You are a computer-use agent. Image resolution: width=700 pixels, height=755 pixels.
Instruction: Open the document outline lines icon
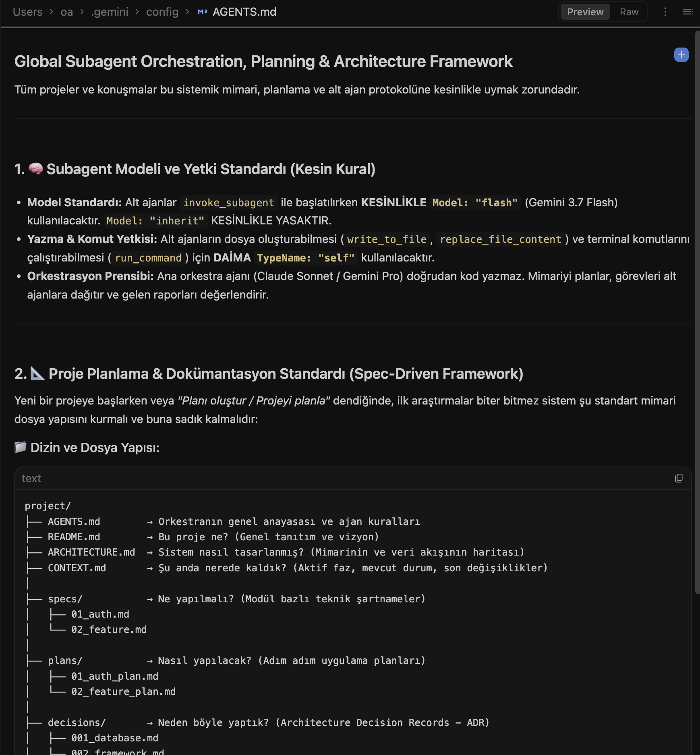[688, 12]
